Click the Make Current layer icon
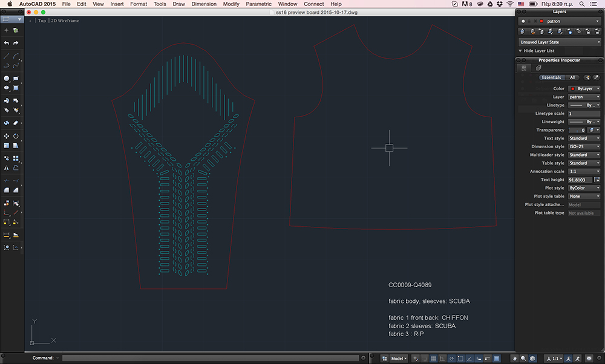This screenshot has height=364, width=605. (523, 31)
